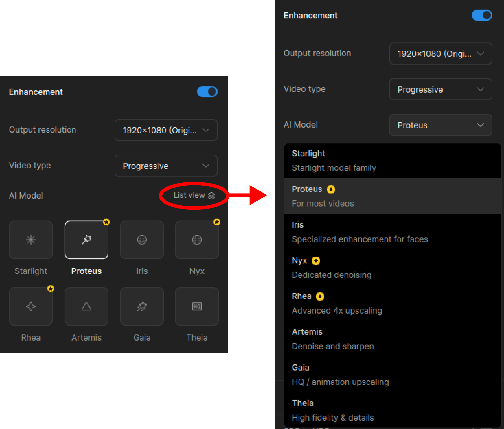This screenshot has height=429, width=504.
Task: Select Theia High fidelity & details entry
Action: point(392,411)
